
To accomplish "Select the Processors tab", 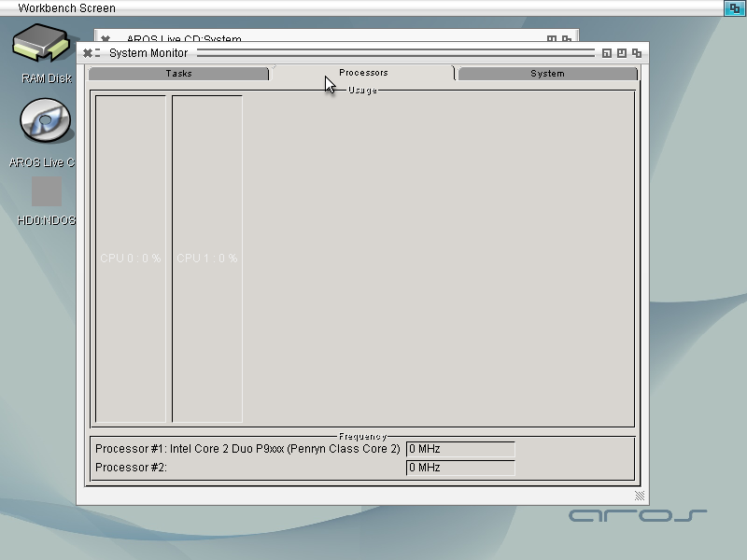I will [x=363, y=73].
